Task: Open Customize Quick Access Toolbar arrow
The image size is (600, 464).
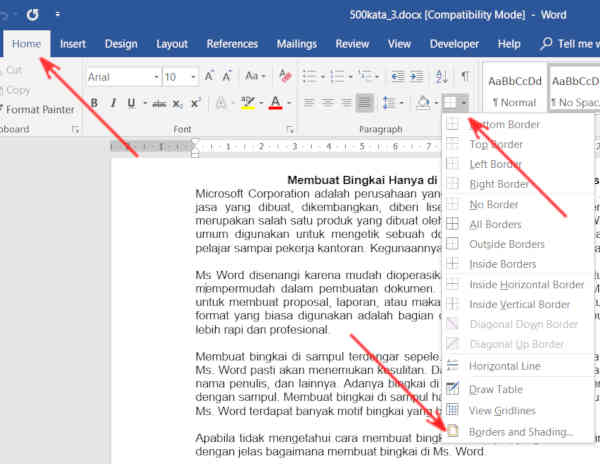Action: tap(57, 14)
